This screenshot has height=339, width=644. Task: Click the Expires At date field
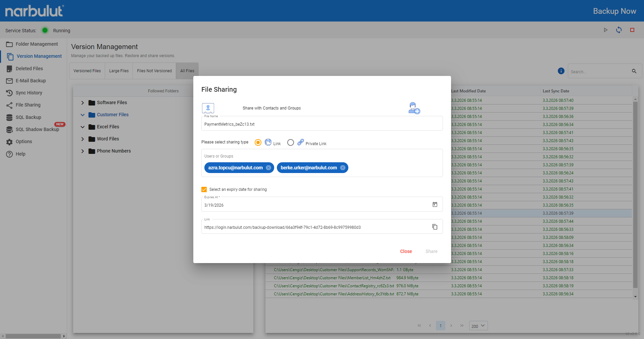coord(315,204)
